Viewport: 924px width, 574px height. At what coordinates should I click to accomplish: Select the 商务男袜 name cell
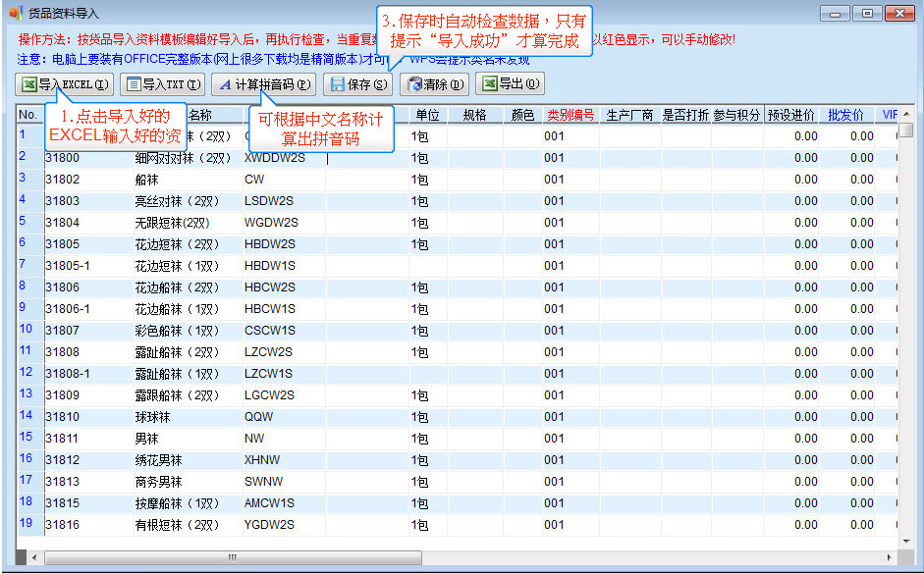[x=158, y=482]
